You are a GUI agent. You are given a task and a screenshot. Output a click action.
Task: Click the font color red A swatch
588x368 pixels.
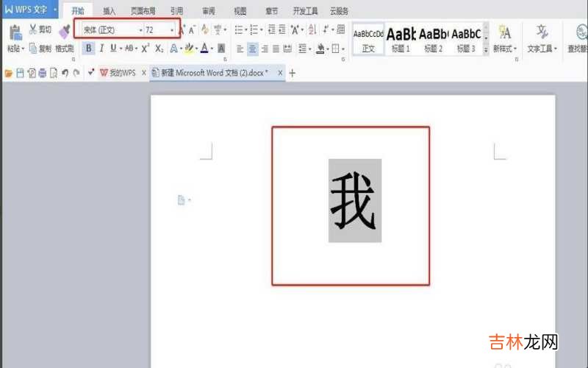coord(205,49)
